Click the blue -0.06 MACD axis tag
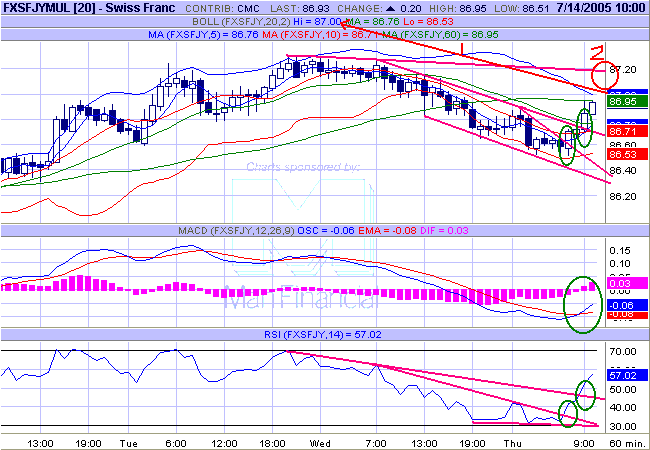 [626, 306]
